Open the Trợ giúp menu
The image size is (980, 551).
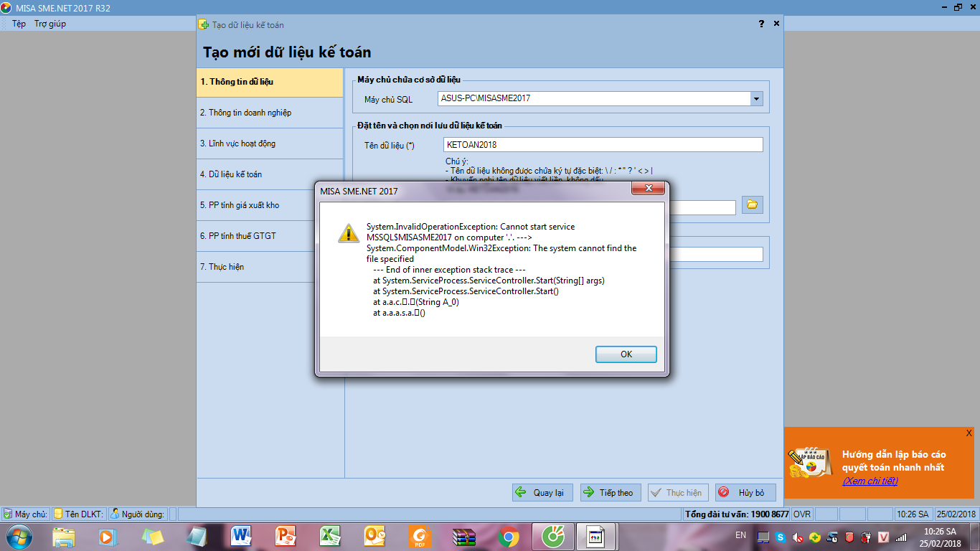[x=50, y=24]
